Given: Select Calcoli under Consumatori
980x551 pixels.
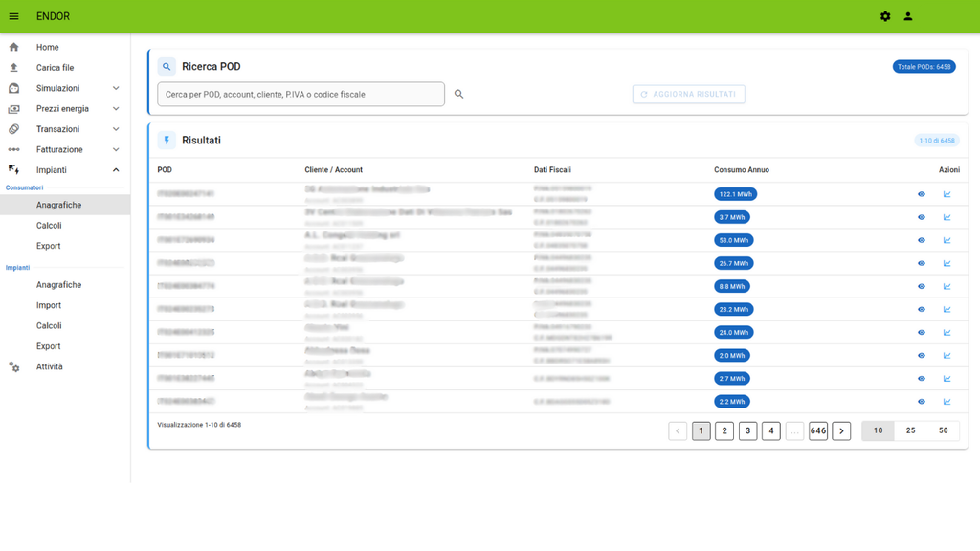Looking at the screenshot, I should coord(49,226).
